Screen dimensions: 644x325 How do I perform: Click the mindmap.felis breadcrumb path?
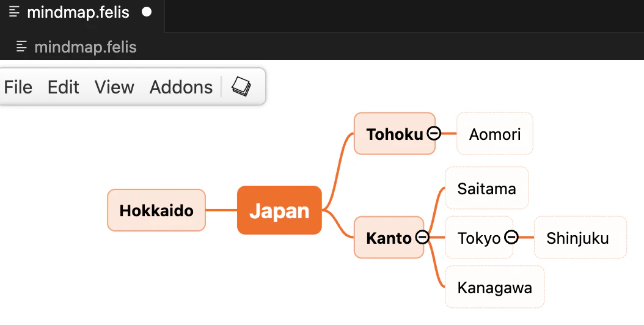[x=86, y=47]
